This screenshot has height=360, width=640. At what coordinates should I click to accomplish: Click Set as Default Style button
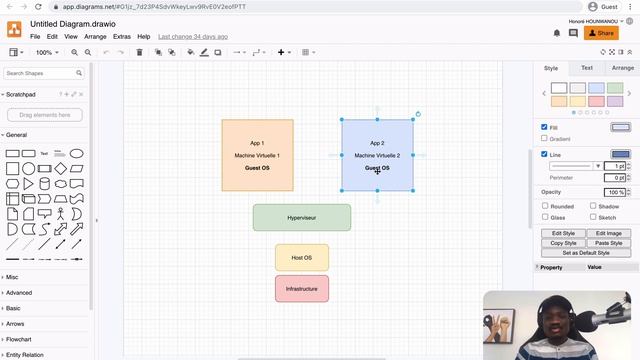pyautogui.click(x=586, y=253)
